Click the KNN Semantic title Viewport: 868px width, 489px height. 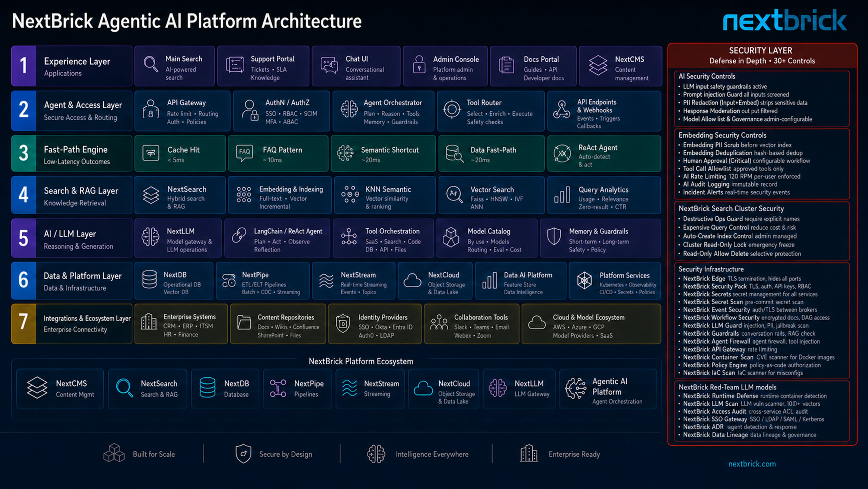(388, 190)
